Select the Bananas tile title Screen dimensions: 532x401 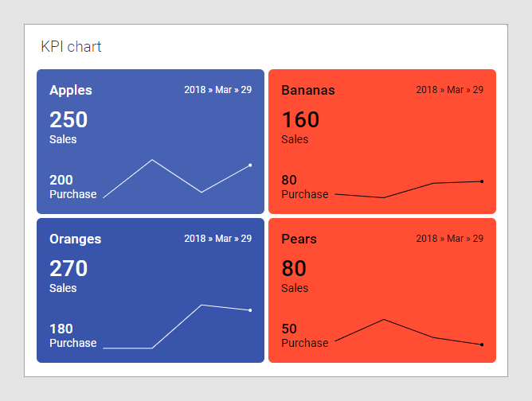(x=308, y=90)
